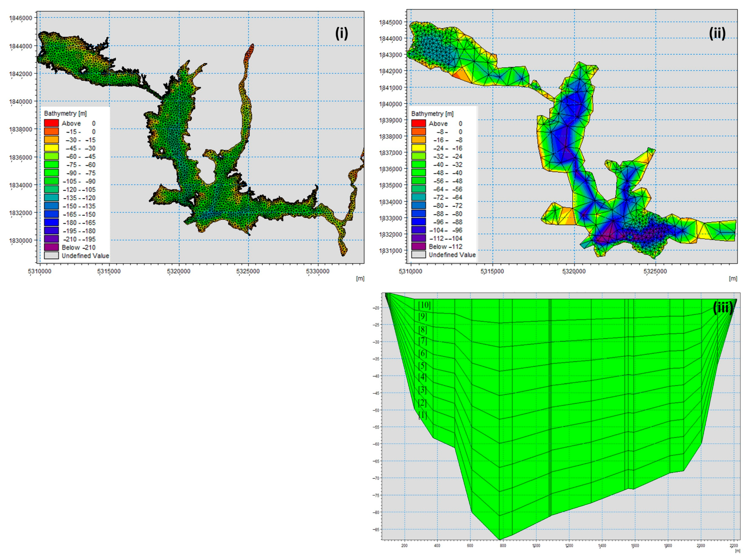This screenshot has height=560, width=749.
Task: Click the 'Below -210' purple swatch in panel (i)
Action: (52, 247)
